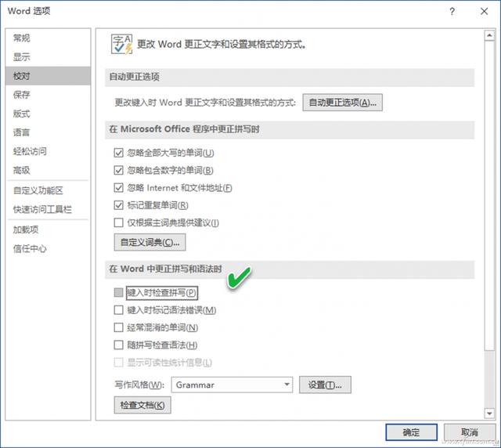501x448 pixels.
Task: Open 快速访问工具栏 settings
Action: point(48,209)
